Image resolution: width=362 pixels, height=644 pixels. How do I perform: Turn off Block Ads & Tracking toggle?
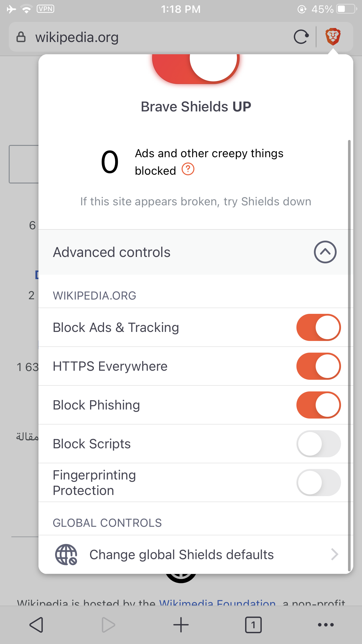(x=319, y=328)
